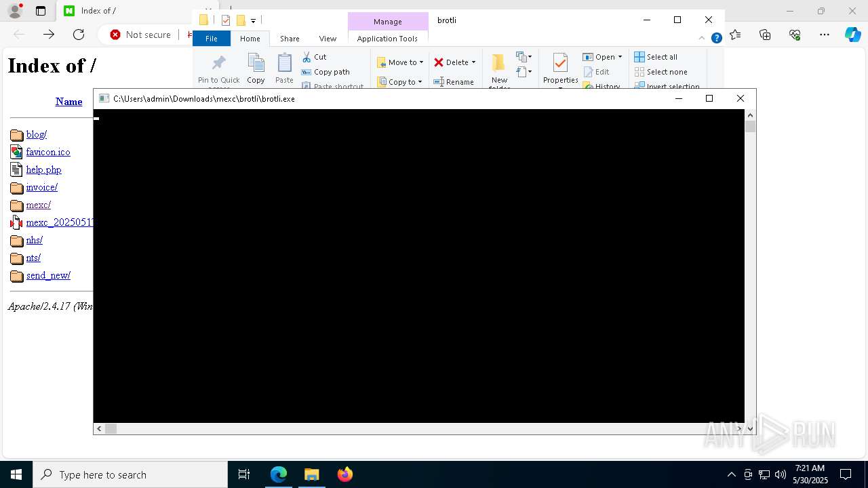This screenshot has height=488, width=868.
Task: Expand New item dropdown in ribbon
Action: pyautogui.click(x=524, y=57)
